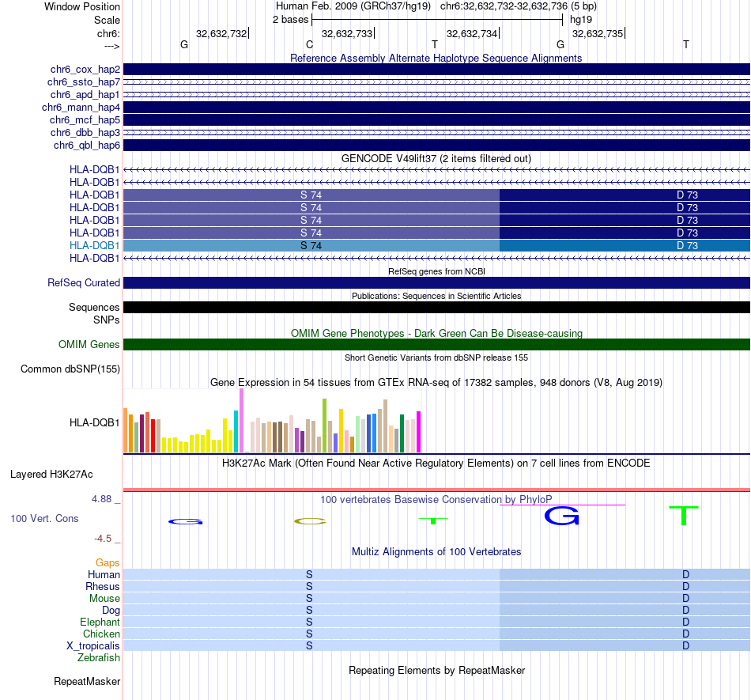Click the Common dbSNP(155) label

click(70, 369)
